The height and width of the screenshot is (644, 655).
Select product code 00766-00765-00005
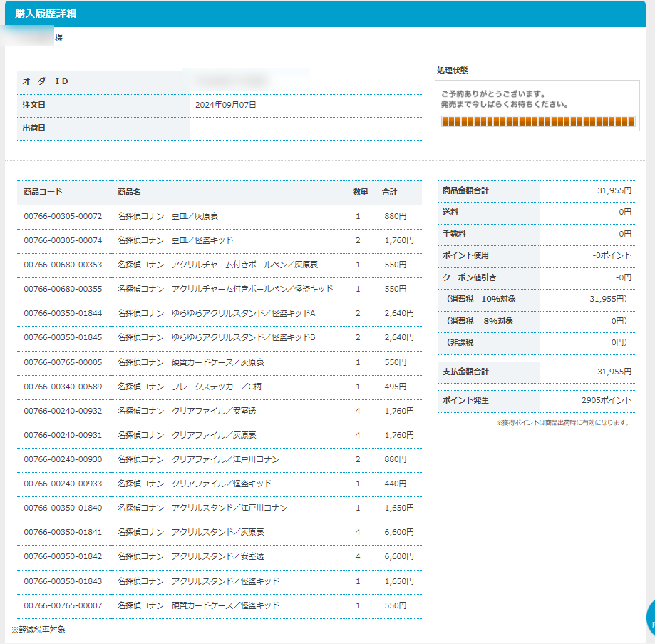click(63, 362)
